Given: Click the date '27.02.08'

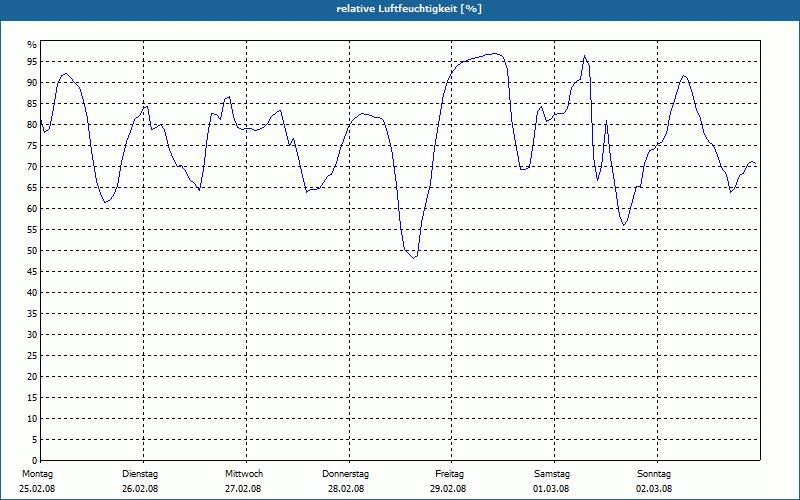Looking at the screenshot, I should point(243,489).
